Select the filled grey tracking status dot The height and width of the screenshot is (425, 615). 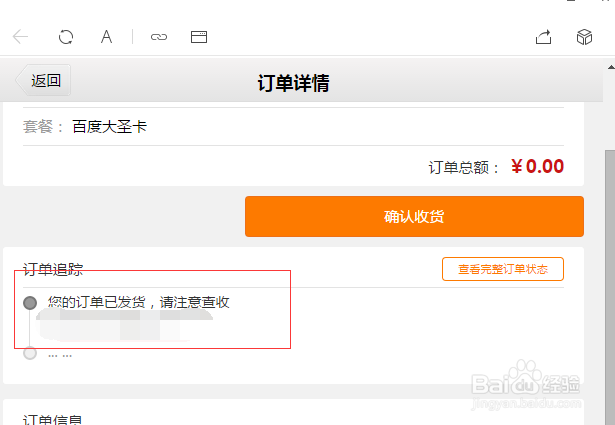(x=30, y=303)
